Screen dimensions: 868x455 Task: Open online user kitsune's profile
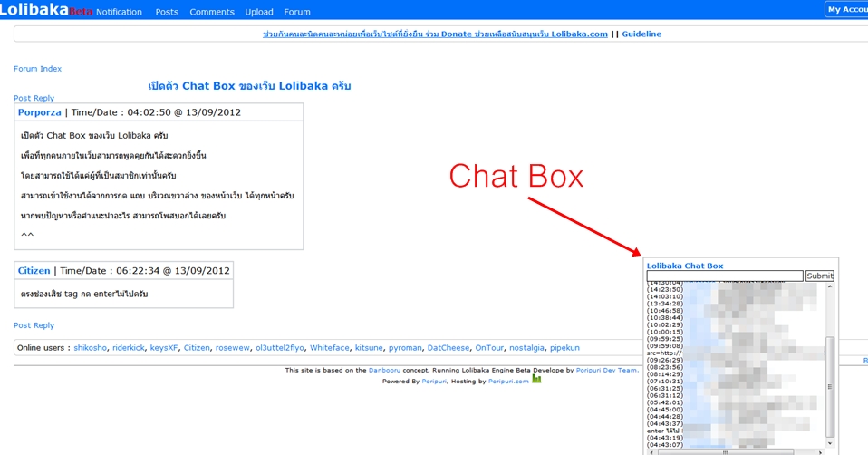coord(369,348)
